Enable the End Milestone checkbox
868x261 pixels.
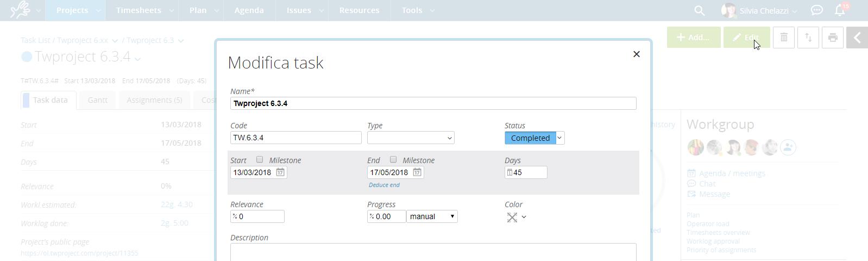click(393, 160)
